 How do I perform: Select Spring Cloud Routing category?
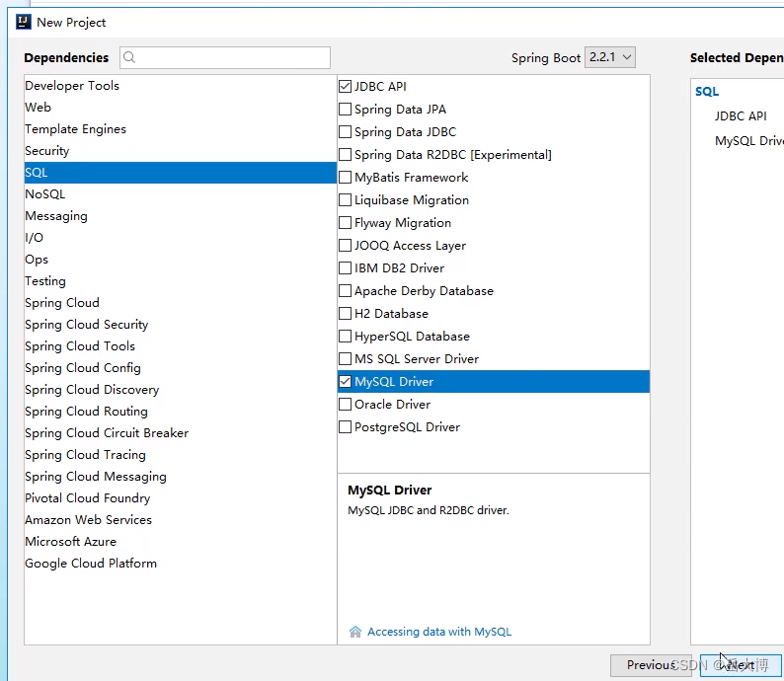pos(180,412)
